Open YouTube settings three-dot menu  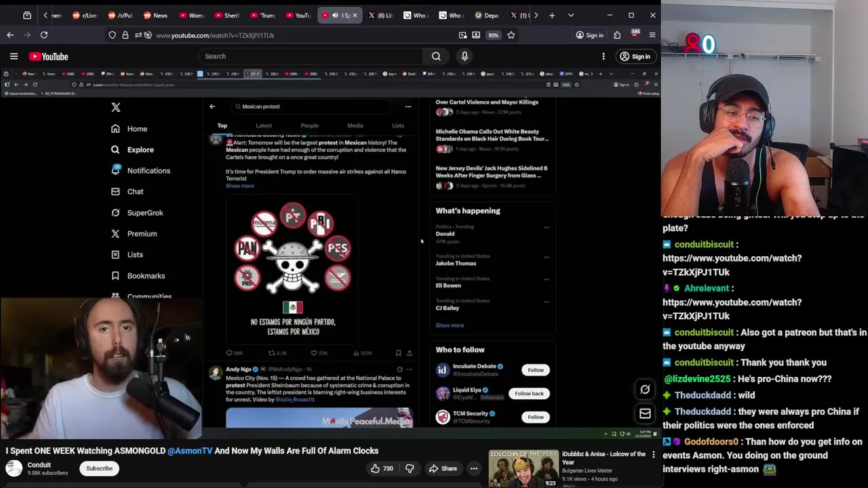click(604, 56)
